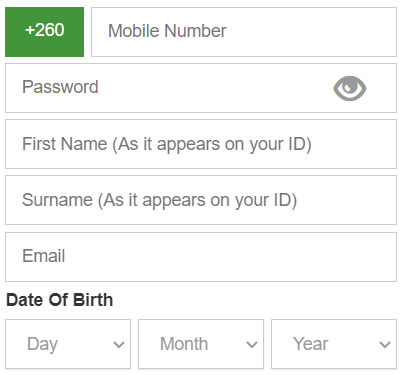The image size is (400, 375).
Task: Activate the Surname input box
Action: tap(201, 200)
